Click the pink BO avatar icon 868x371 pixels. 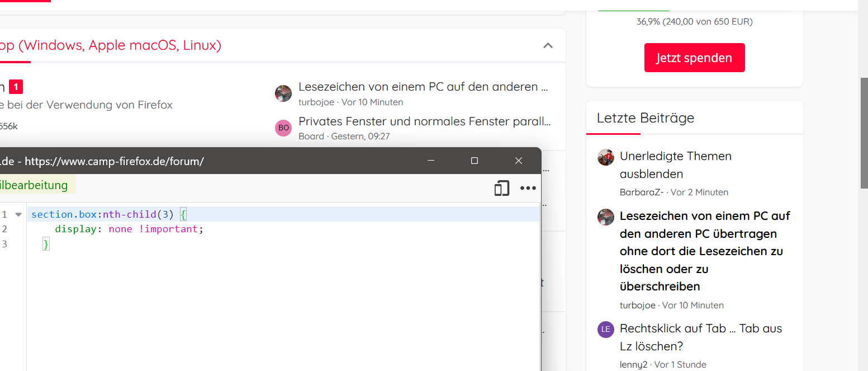pos(283,128)
